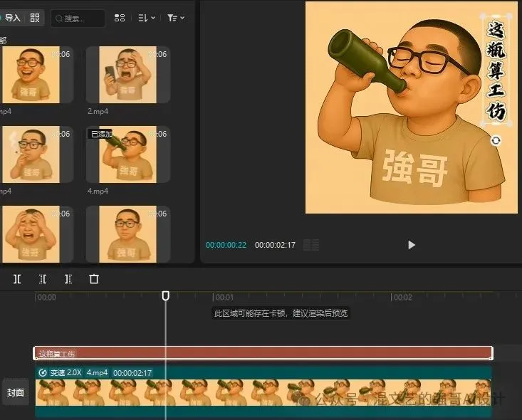Click the 2.mp4 file name
This screenshot has width=522, height=420.
tap(98, 111)
